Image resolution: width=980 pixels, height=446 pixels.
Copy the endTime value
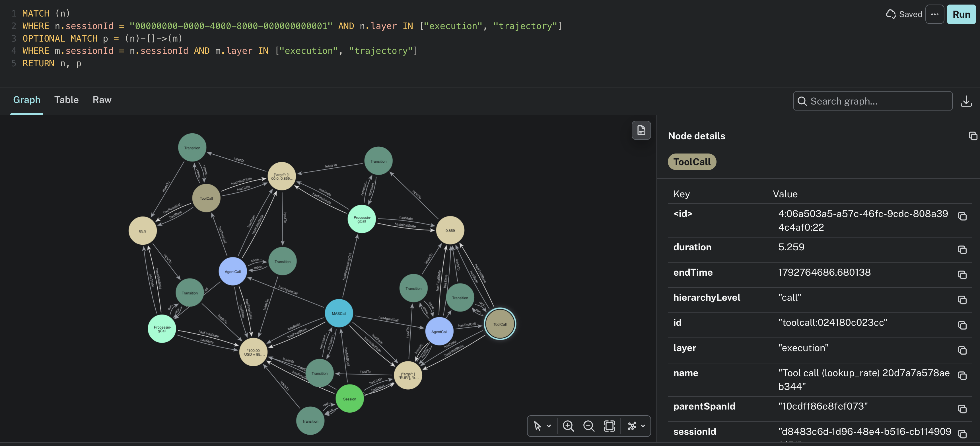point(962,275)
